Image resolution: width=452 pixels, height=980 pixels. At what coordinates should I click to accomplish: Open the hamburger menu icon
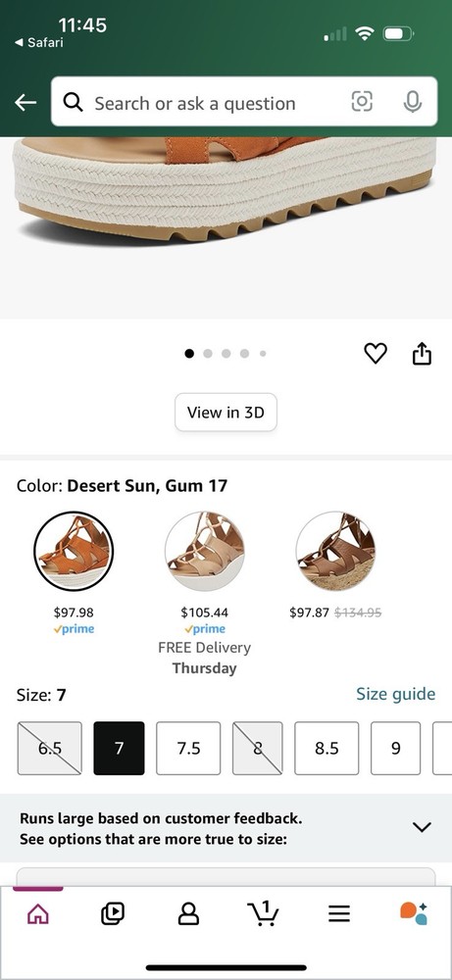(x=339, y=914)
